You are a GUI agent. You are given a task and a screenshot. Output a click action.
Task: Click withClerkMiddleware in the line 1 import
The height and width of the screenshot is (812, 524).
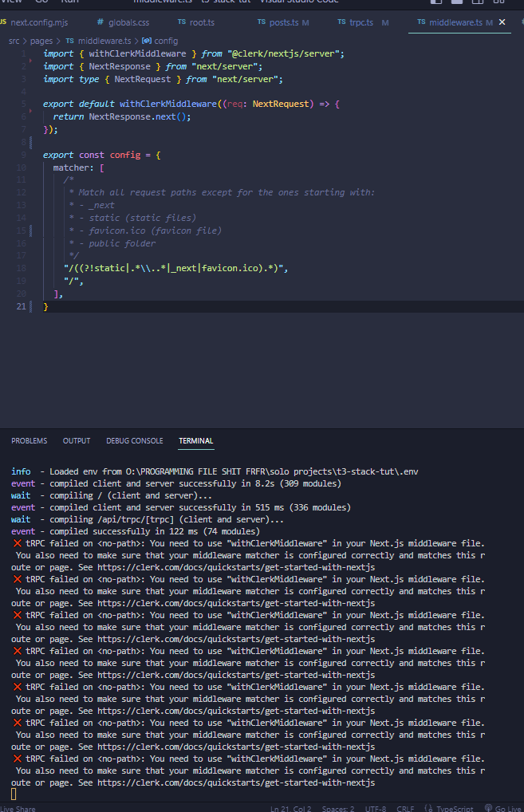click(x=137, y=54)
